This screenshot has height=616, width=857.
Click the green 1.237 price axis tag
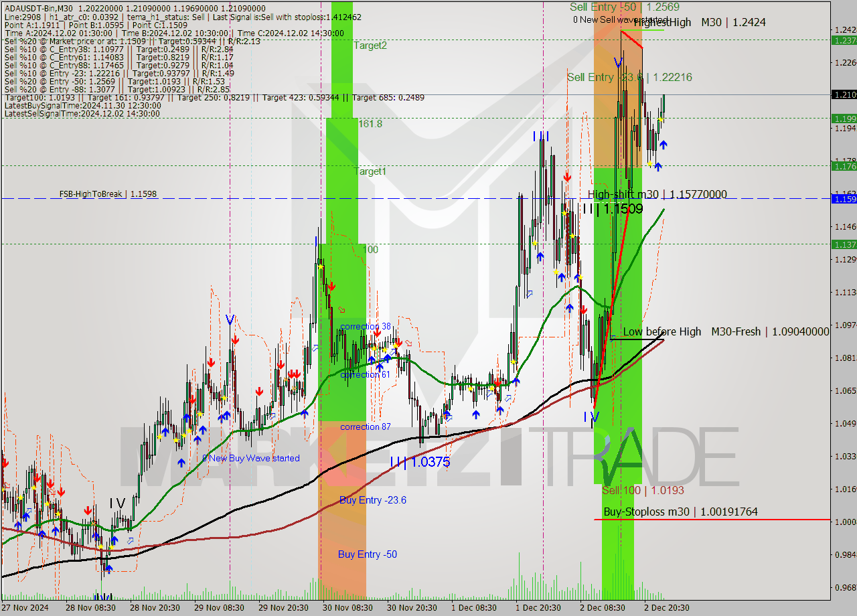point(844,40)
